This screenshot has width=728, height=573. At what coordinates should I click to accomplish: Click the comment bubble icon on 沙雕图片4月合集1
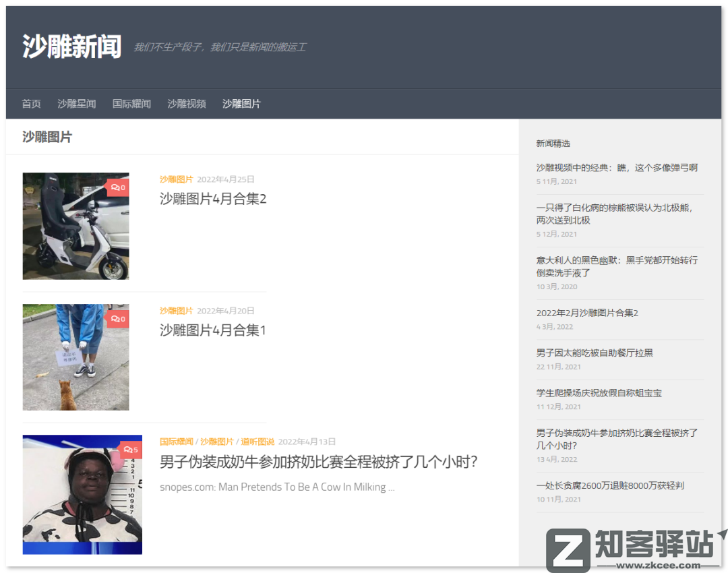(x=117, y=319)
